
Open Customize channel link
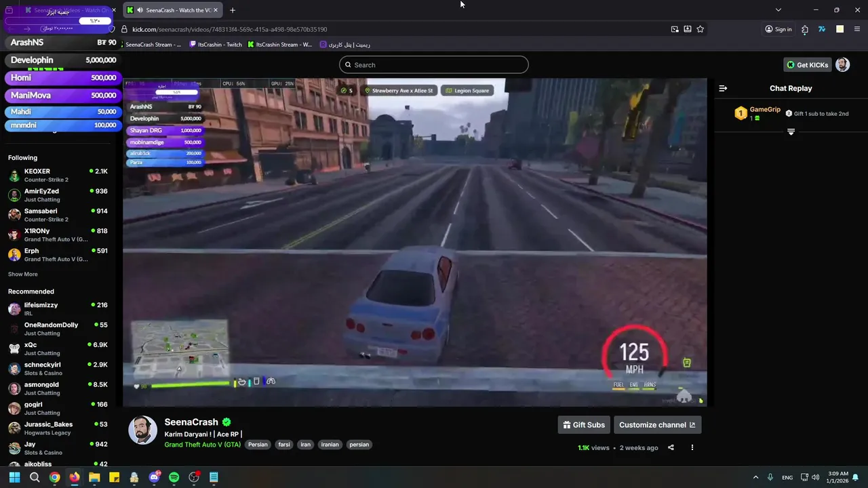coord(657,425)
